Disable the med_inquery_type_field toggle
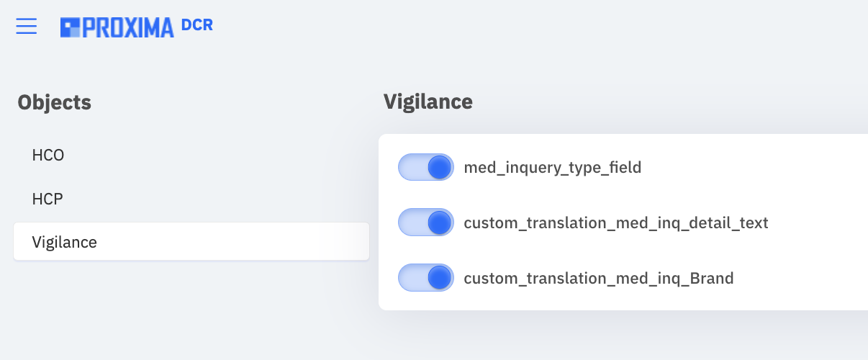 pos(426,167)
